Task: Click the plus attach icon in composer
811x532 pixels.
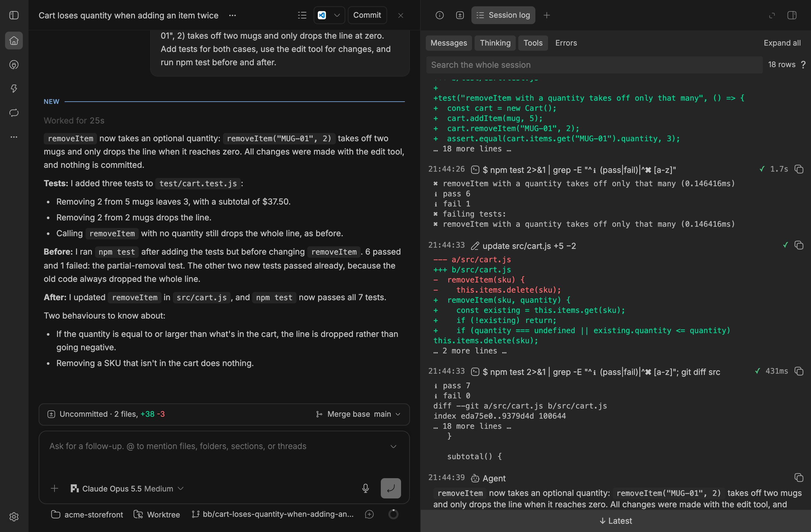Action: pos(54,488)
